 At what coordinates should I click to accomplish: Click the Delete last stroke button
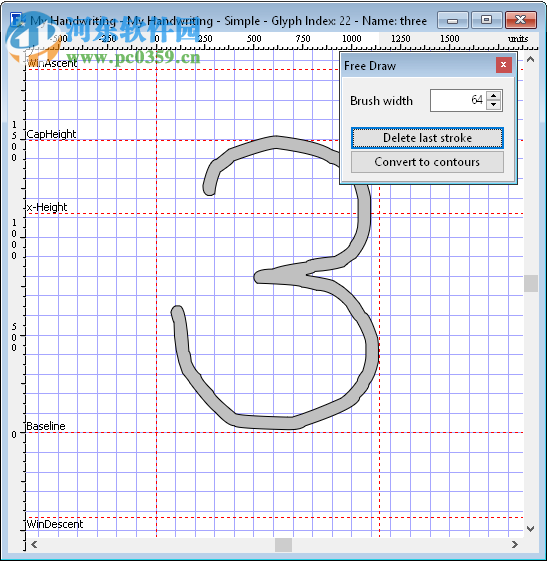pyautogui.click(x=427, y=138)
